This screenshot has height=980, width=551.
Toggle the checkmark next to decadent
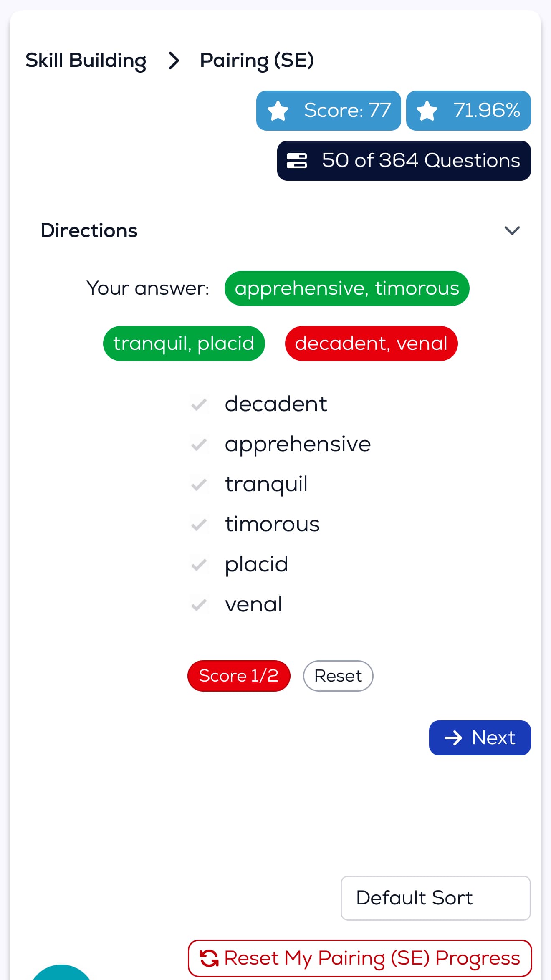199,404
